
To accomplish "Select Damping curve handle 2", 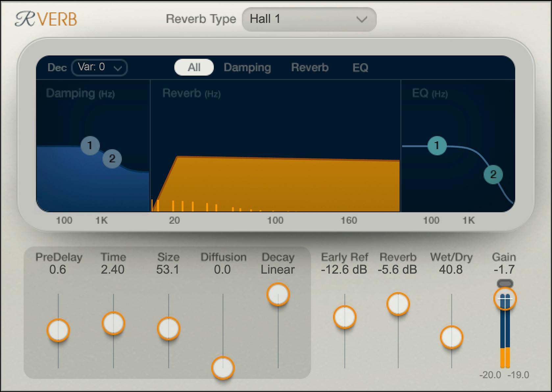I will point(112,159).
